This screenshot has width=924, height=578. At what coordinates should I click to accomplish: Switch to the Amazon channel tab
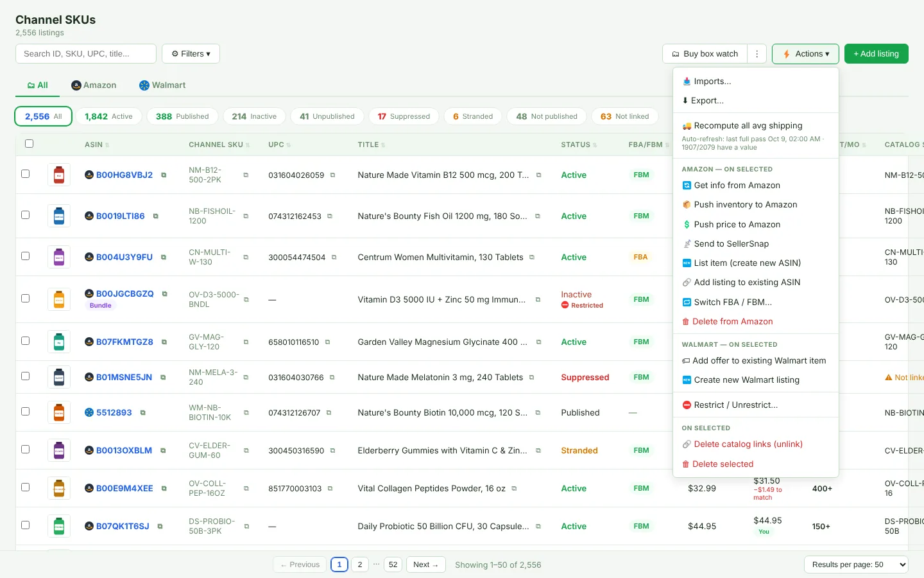(x=94, y=85)
